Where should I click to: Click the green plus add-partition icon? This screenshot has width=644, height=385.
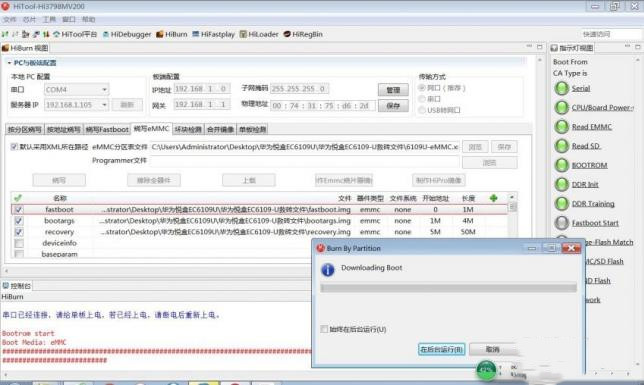493,198
